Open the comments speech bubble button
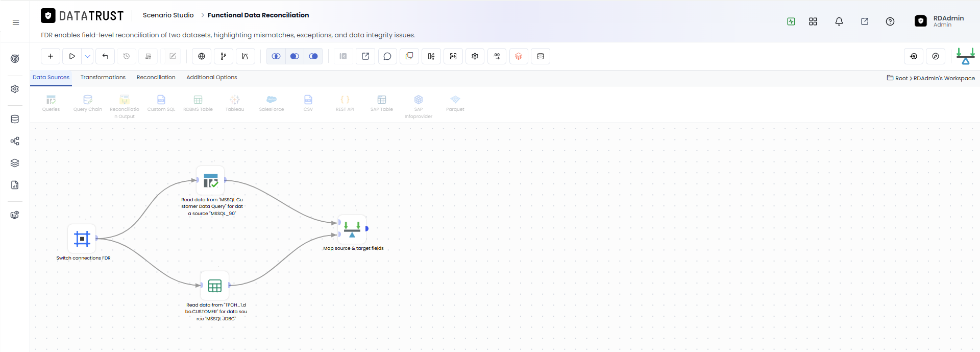 [x=387, y=56]
